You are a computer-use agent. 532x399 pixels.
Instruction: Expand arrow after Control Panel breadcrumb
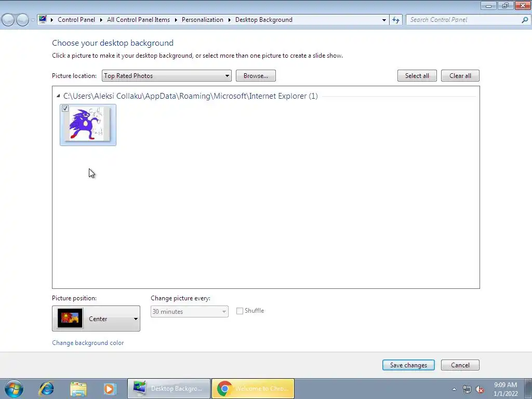pyautogui.click(x=101, y=20)
